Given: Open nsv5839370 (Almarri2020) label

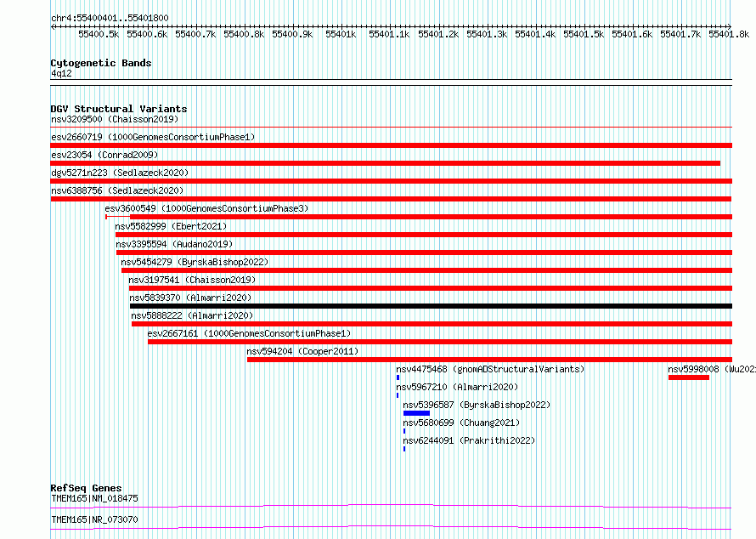Looking at the screenshot, I should click(x=190, y=298).
